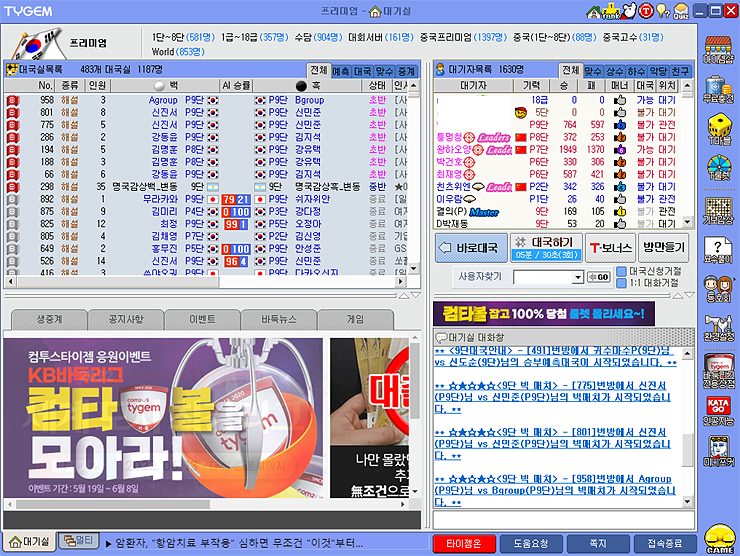Image resolution: width=740 pixels, height=556 pixels.
Task: Launch the T마블 dice icon
Action: tap(719, 128)
